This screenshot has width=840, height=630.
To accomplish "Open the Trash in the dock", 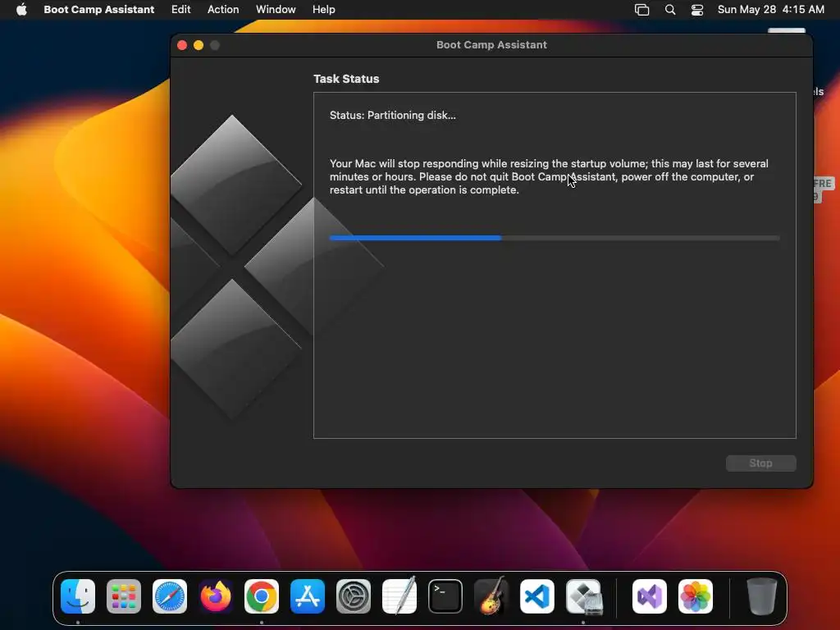I will [761, 596].
